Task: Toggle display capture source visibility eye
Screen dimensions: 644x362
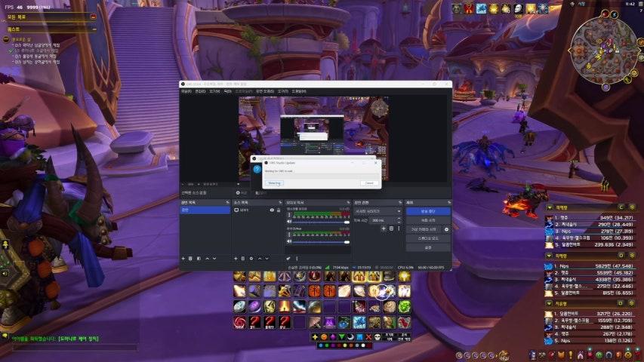Action: pos(272,210)
